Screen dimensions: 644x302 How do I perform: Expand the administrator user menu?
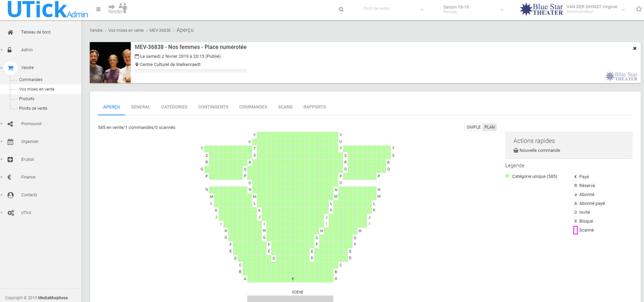click(623, 9)
